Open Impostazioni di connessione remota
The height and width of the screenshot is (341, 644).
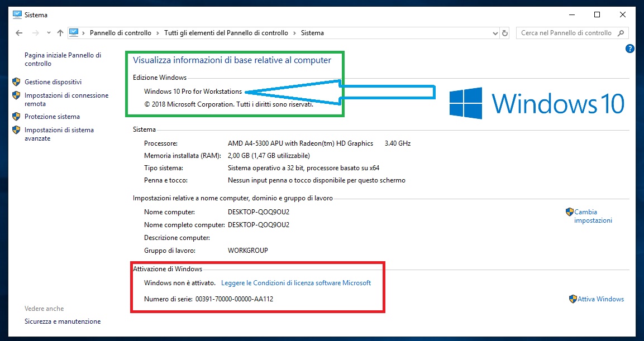point(66,99)
